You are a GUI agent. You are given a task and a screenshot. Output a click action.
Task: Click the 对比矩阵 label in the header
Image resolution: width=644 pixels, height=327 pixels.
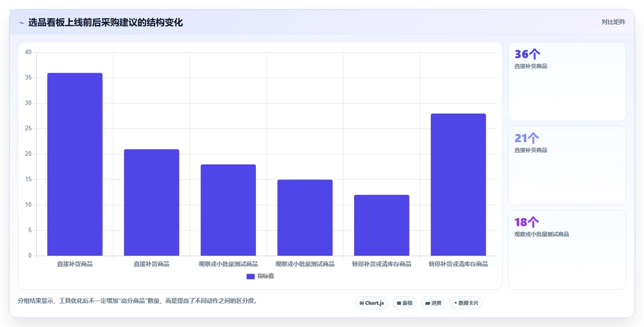(x=614, y=22)
